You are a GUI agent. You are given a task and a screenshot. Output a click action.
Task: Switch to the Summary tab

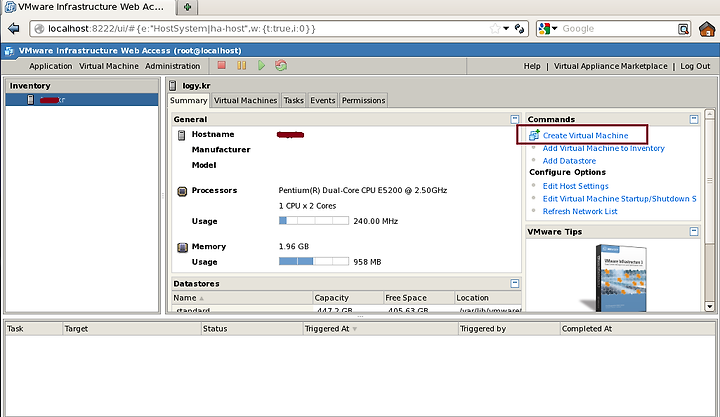(188, 100)
